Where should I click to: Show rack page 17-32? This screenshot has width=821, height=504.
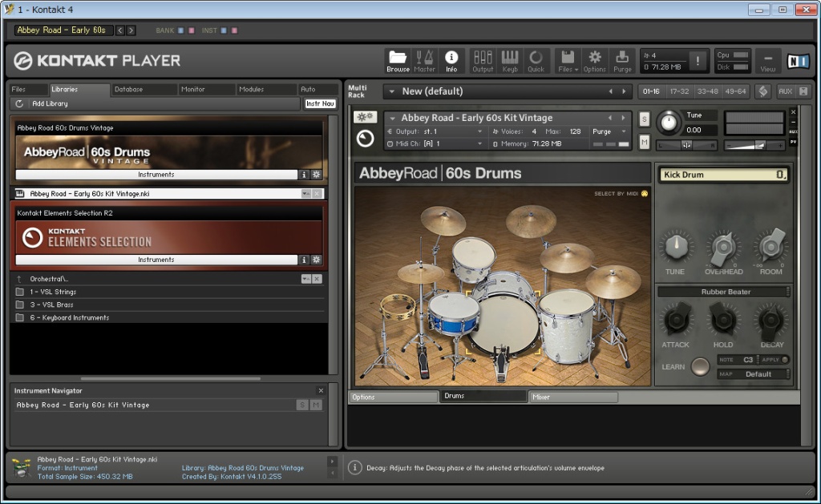[679, 91]
